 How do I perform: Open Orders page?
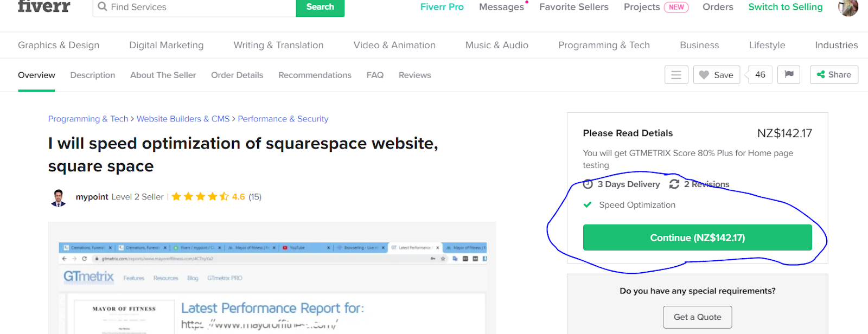pos(717,7)
